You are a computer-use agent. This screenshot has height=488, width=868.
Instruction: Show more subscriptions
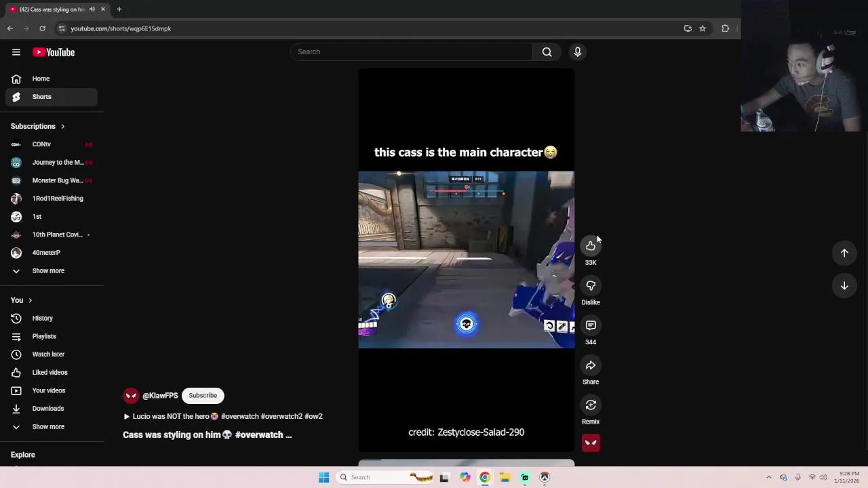tap(52, 270)
